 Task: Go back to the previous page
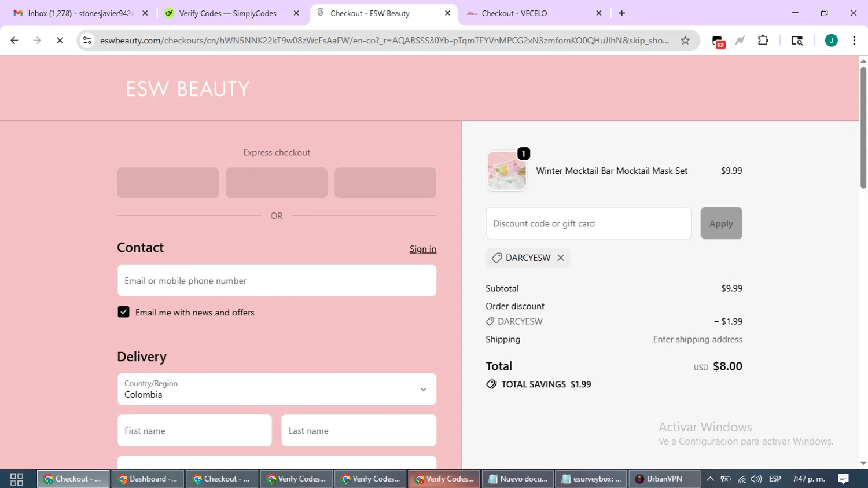tap(14, 41)
